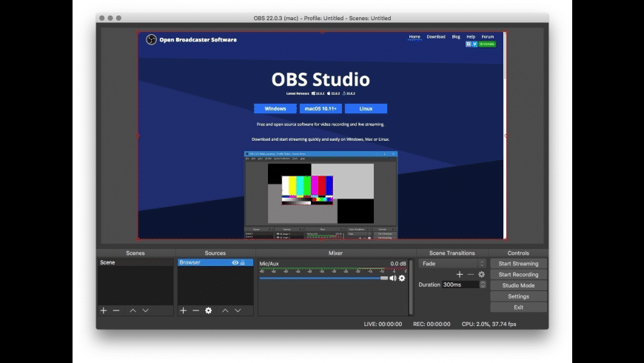
Task: Open the Fade transition dropdown
Action: (x=452, y=263)
